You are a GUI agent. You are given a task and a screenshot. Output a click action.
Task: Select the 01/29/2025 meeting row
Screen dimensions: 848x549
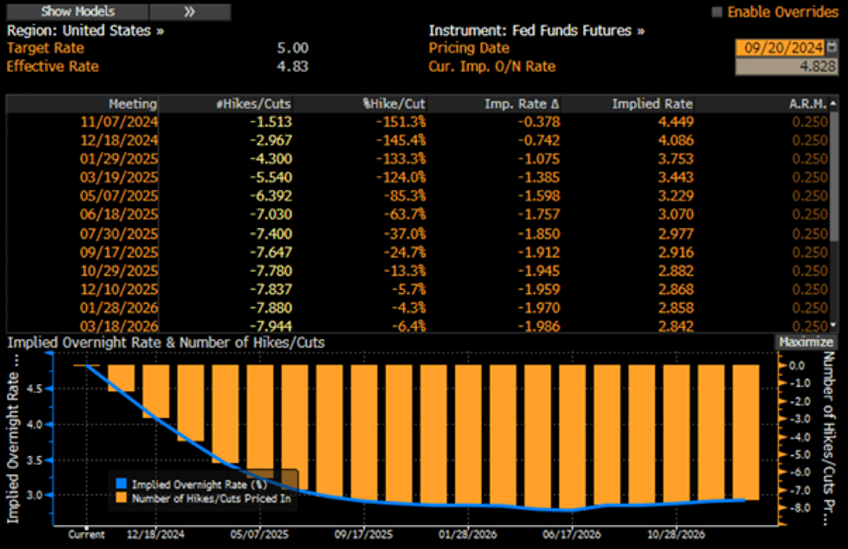pyautogui.click(x=417, y=158)
